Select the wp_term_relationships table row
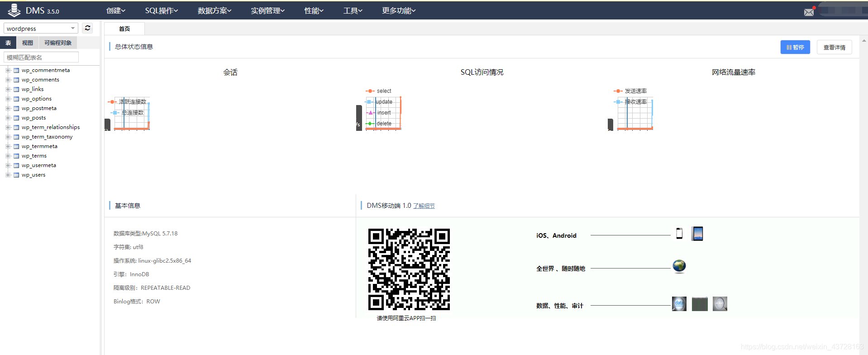868x355 pixels. coord(50,127)
